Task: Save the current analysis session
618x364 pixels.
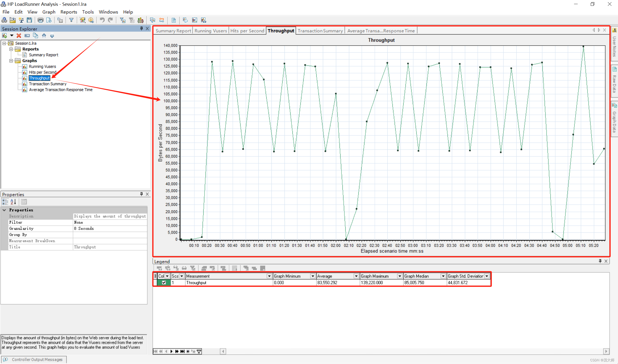Action: [29, 20]
